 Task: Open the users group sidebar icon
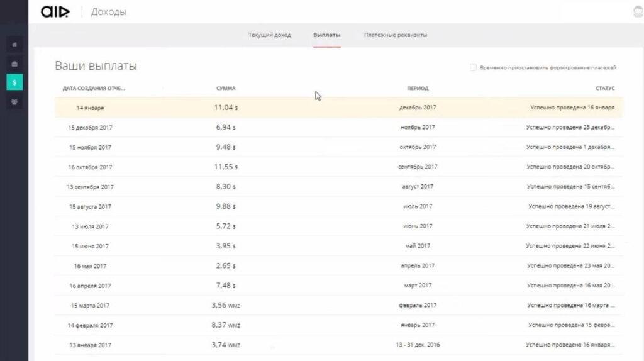point(14,101)
